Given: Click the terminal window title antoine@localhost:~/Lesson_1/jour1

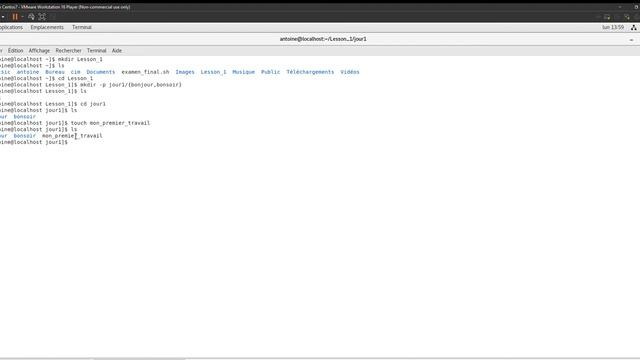Looking at the screenshot, I should 323,39.
